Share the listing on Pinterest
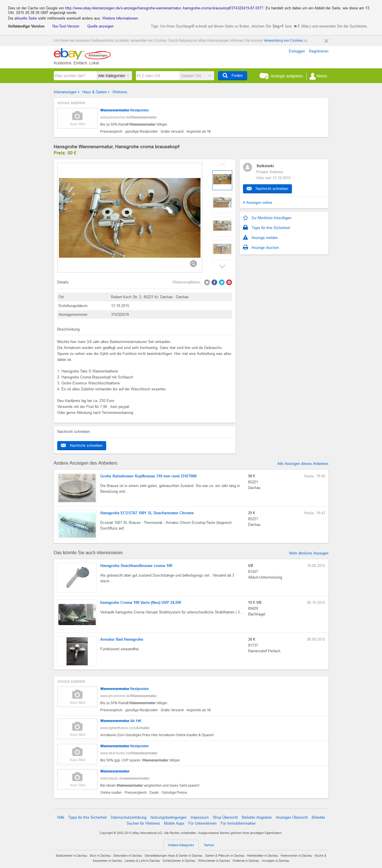 click(229, 282)
